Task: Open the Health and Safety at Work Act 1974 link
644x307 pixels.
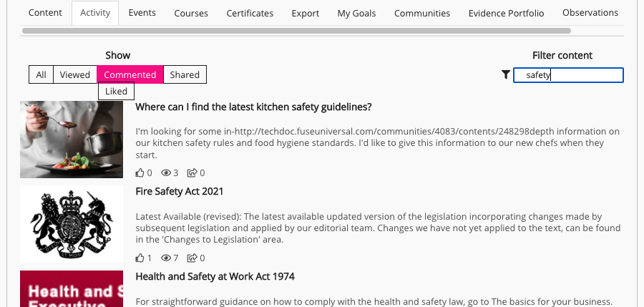Action: click(x=215, y=276)
